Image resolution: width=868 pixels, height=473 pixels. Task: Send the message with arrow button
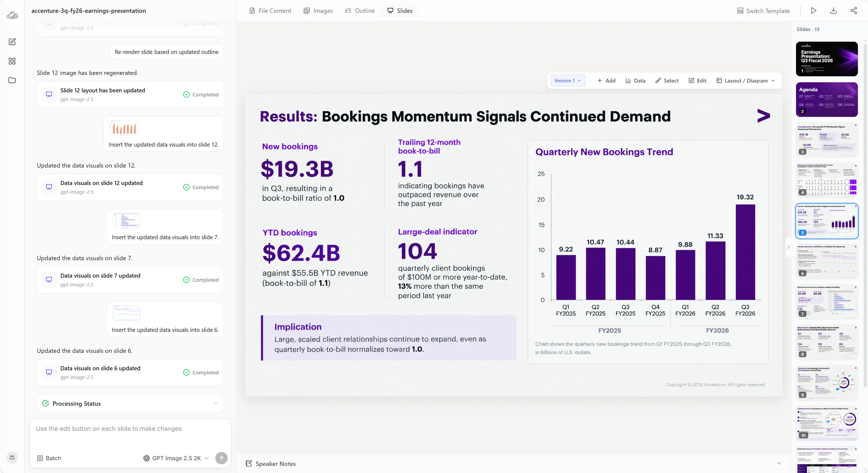[221, 458]
